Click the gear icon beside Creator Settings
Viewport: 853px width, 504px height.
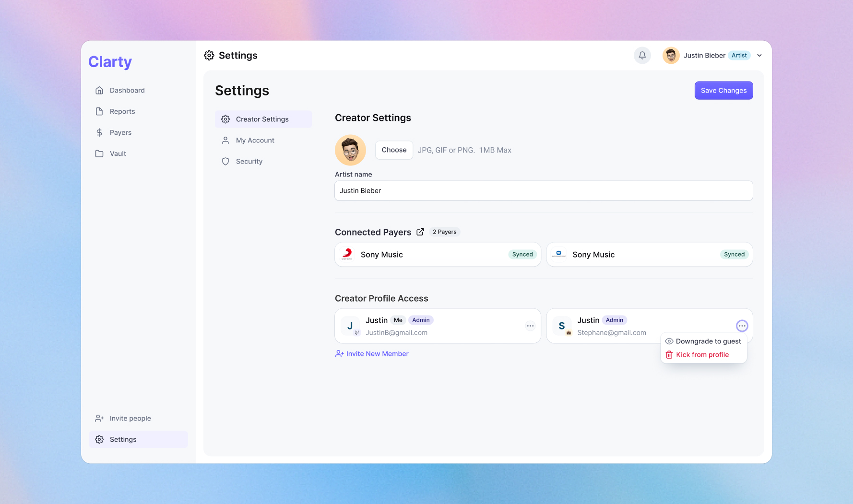tap(225, 119)
